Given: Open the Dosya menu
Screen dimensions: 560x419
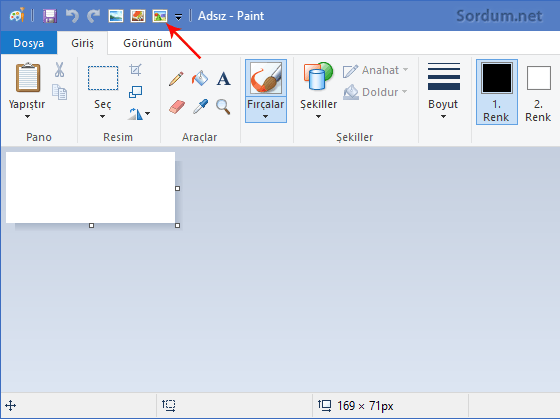Looking at the screenshot, I should (29, 43).
